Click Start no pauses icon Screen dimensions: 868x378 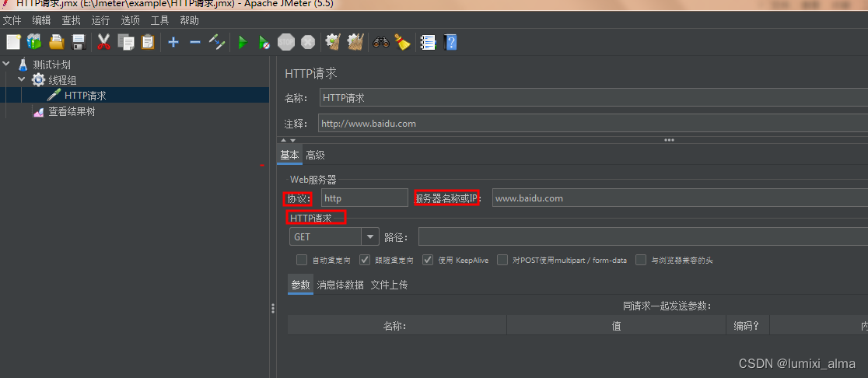pos(264,42)
